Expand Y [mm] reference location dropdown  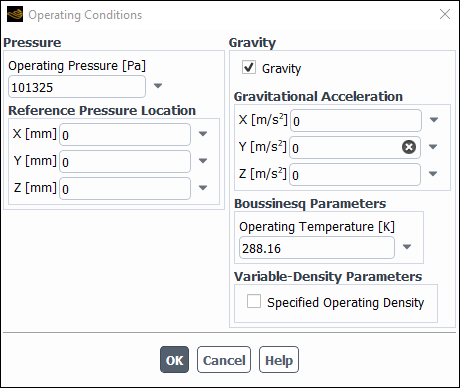(x=203, y=161)
